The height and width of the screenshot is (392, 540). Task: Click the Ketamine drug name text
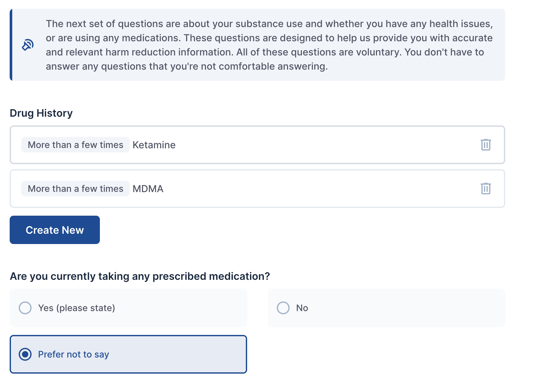pyautogui.click(x=154, y=145)
